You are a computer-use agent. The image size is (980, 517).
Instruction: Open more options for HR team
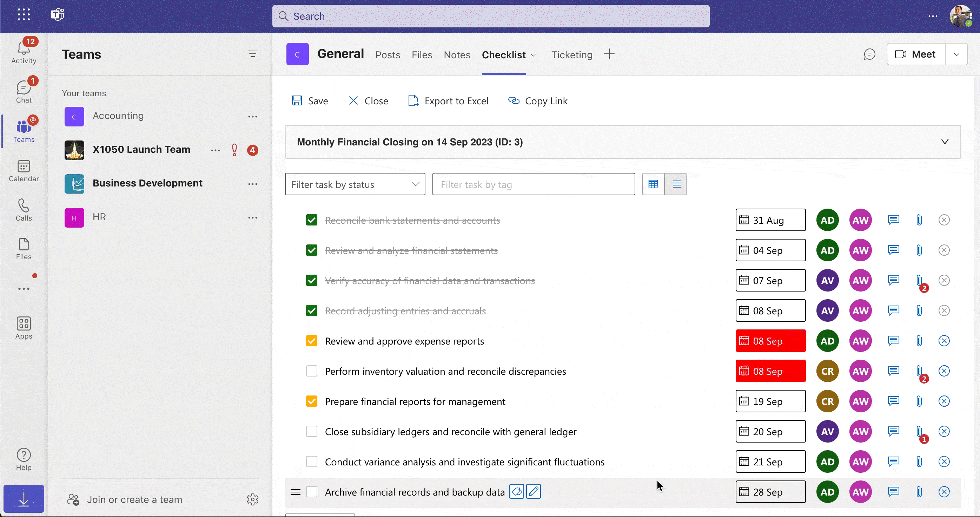253,218
